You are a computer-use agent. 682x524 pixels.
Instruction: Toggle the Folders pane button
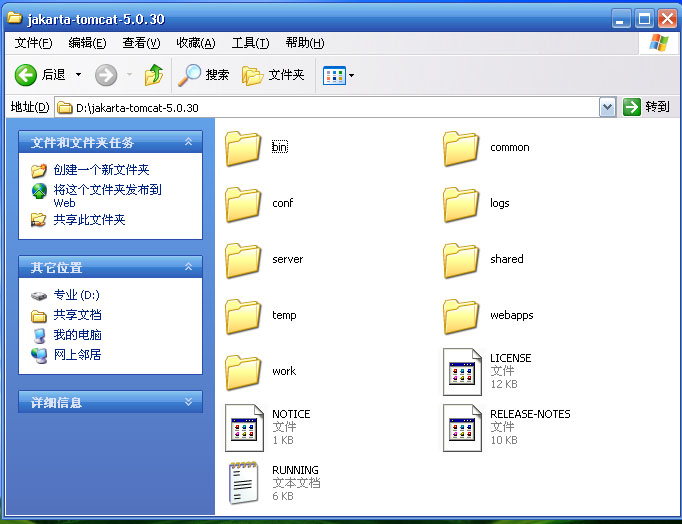pyautogui.click(x=273, y=75)
